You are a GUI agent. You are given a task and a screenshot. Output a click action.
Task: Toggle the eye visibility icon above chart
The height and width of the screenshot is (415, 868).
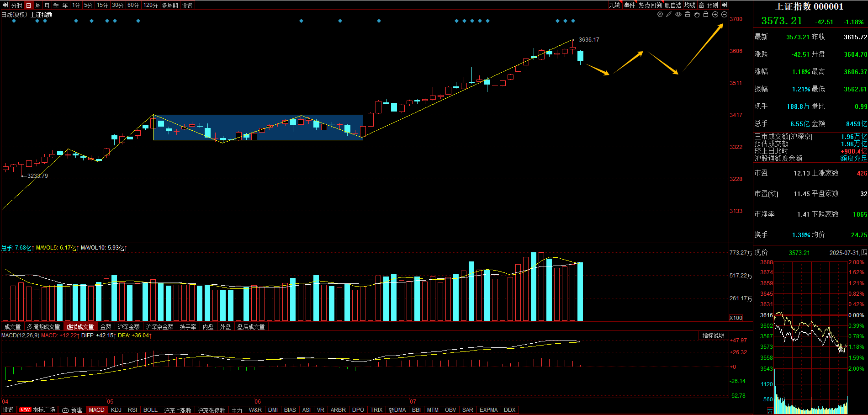tap(678, 14)
